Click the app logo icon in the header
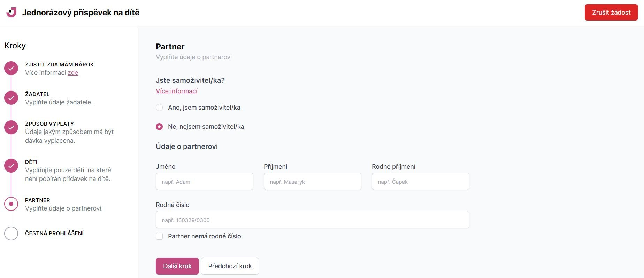Image resolution: width=644 pixels, height=278 pixels. [11, 13]
